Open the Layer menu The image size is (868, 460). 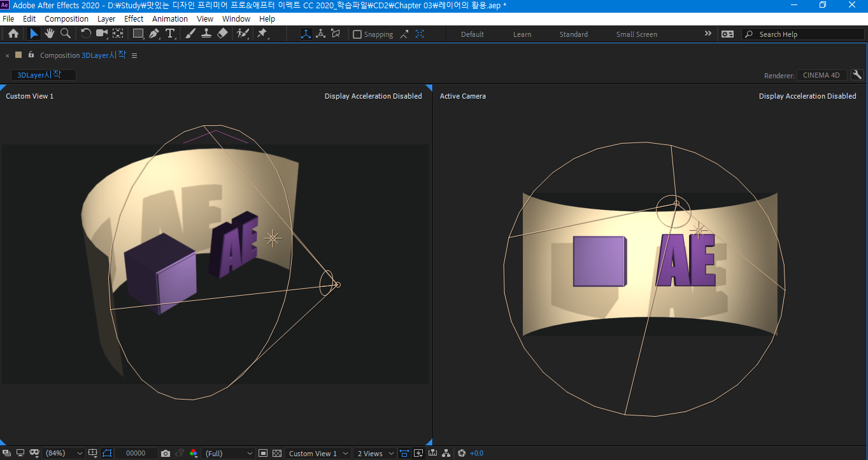point(106,18)
